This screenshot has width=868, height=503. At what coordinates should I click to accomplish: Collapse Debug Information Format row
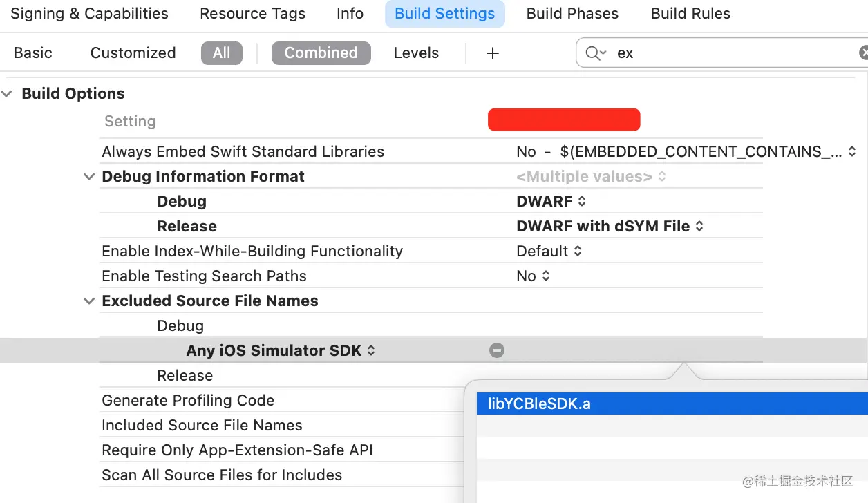tap(89, 176)
